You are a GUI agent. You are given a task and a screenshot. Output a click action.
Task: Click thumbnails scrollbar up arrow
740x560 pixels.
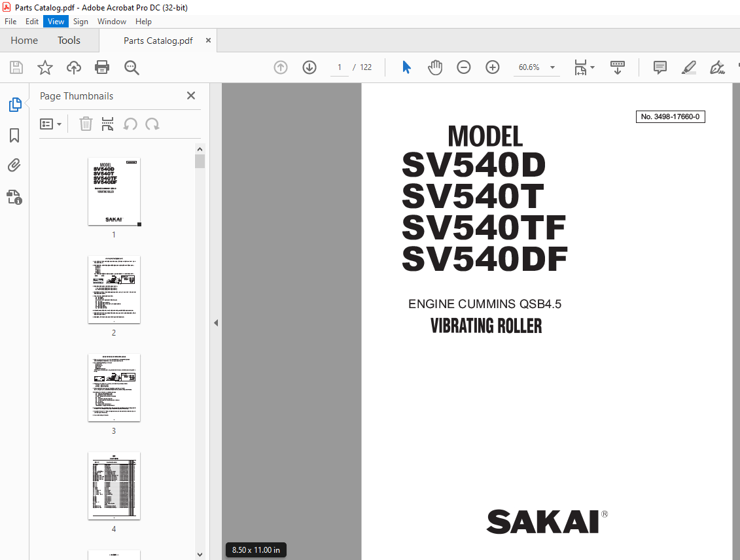pos(200,149)
